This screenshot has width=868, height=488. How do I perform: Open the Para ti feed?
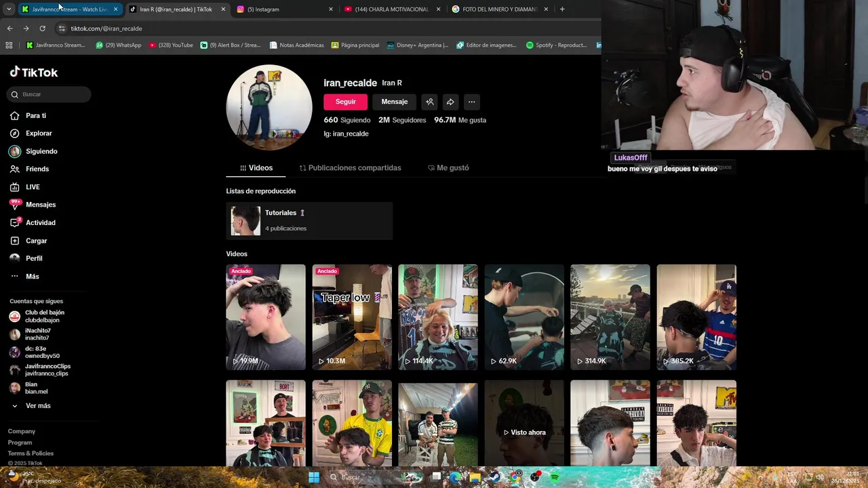[x=28, y=116]
